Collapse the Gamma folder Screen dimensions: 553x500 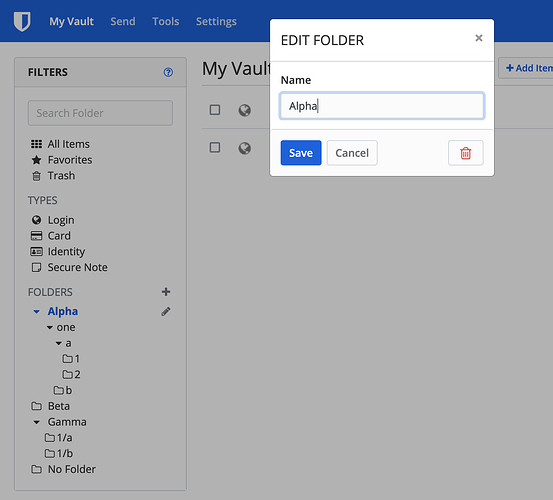(36, 422)
